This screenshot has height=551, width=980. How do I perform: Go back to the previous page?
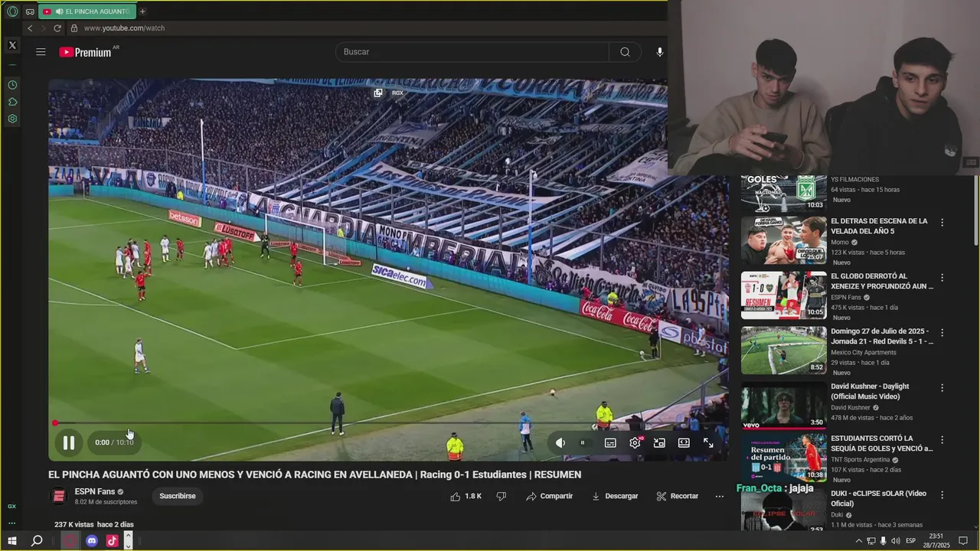coord(30,28)
